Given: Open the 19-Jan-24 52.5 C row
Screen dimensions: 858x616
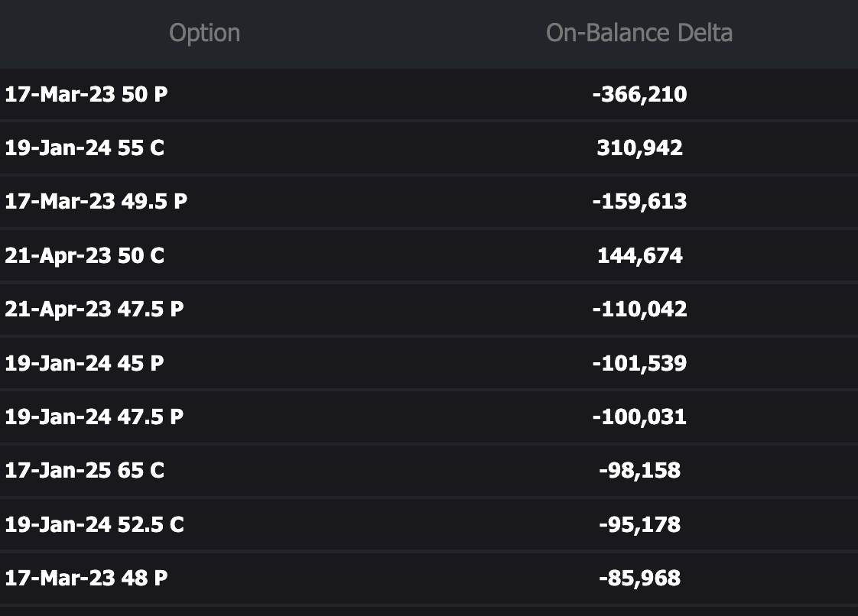Looking at the screenshot, I should coord(94,524).
